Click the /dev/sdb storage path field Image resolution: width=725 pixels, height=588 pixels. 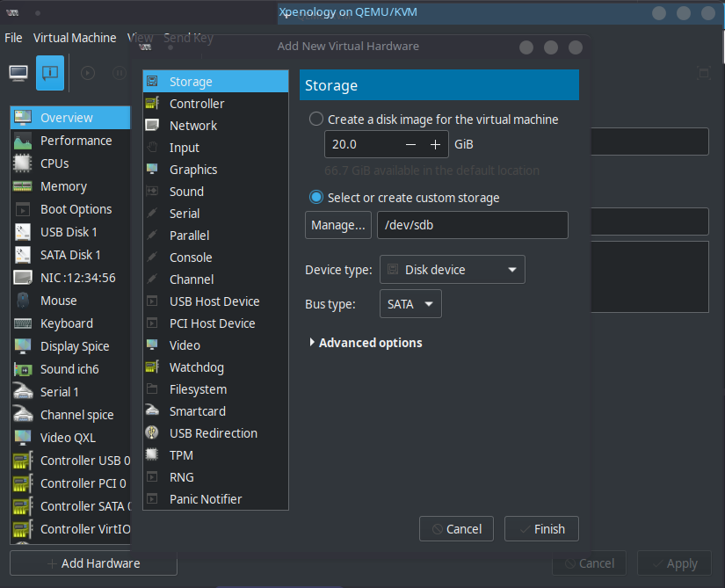pyautogui.click(x=473, y=225)
